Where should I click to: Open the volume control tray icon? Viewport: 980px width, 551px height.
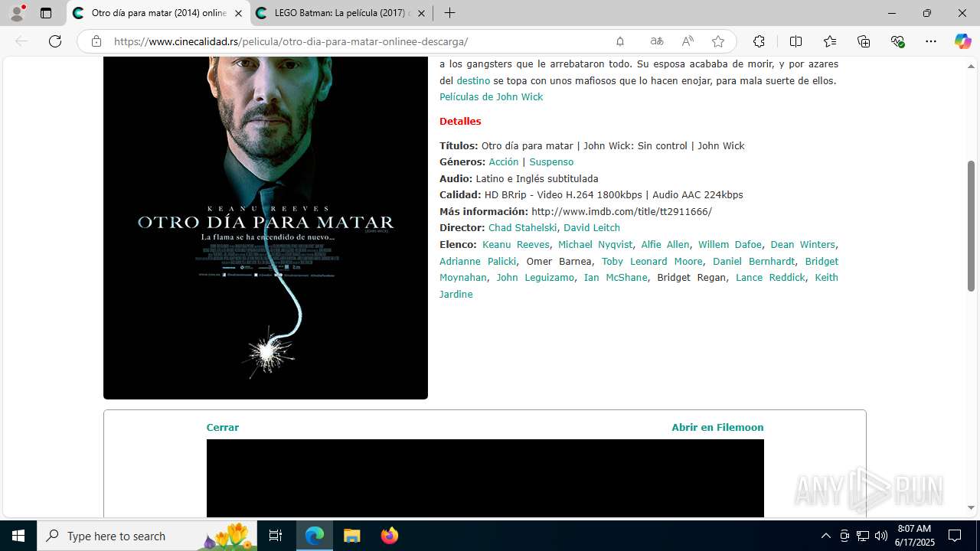point(881,536)
